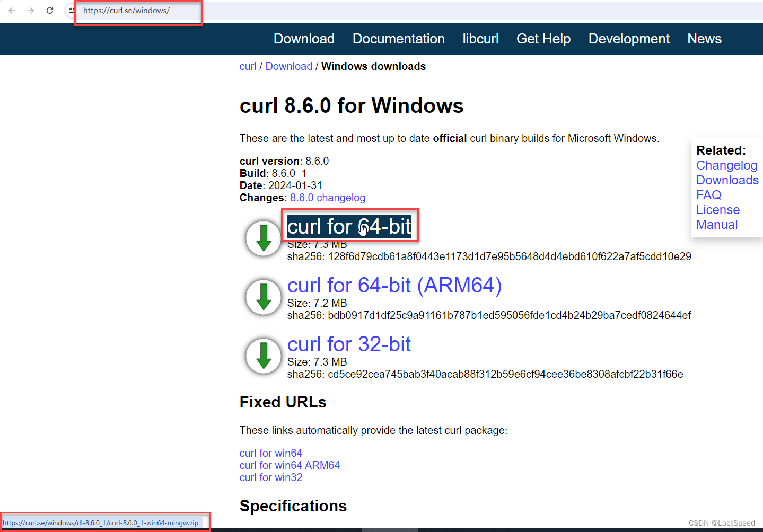The image size is (763, 532).
Task: Visit the News page
Action: 704,39
